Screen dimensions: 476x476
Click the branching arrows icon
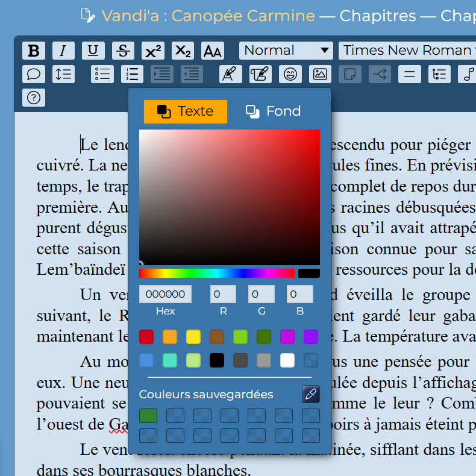(x=380, y=74)
